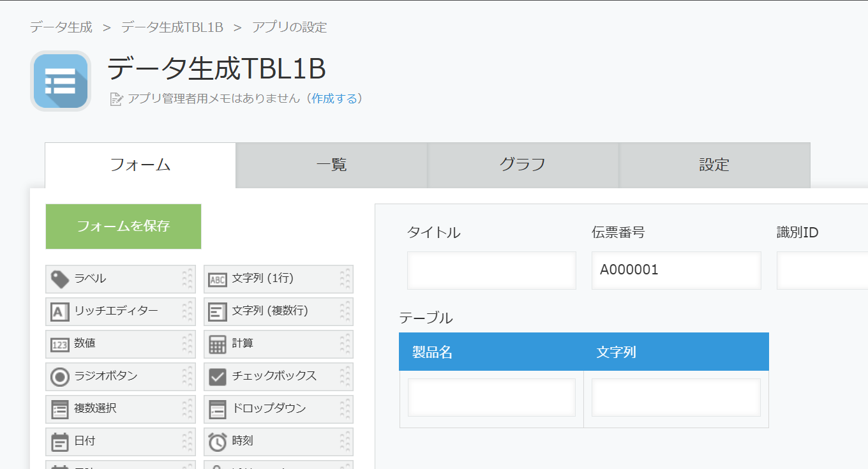Viewport: 868px width, 469px height.
Task: Go to データ生成TBL1B breadcrumb link
Action: click(172, 27)
